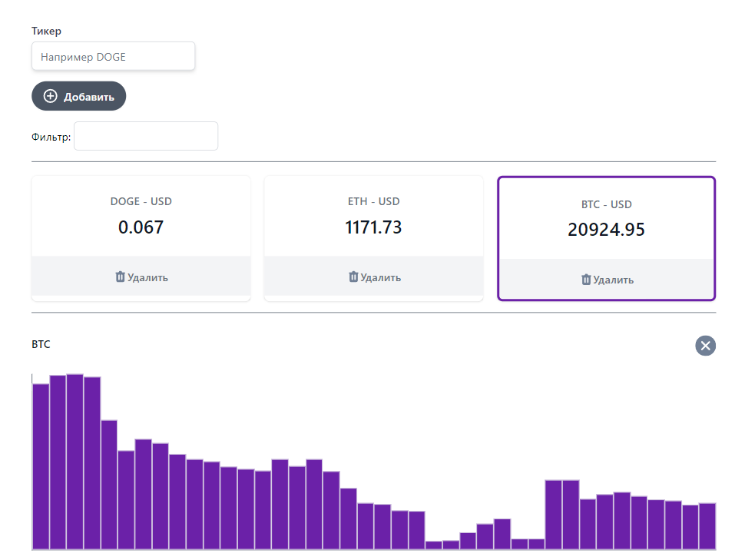The image size is (745, 560).
Task: Close the BTC chart with X icon
Action: pyautogui.click(x=705, y=346)
